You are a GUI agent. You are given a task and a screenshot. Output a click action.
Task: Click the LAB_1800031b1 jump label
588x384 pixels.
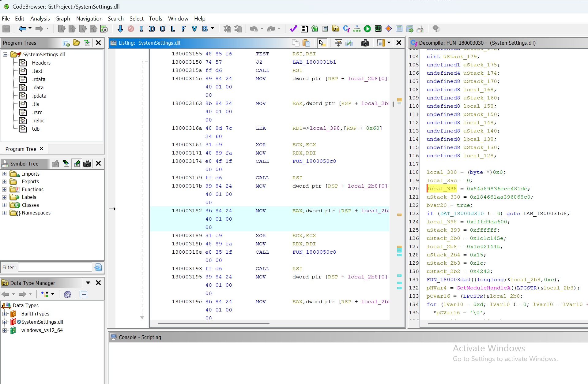pos(314,62)
